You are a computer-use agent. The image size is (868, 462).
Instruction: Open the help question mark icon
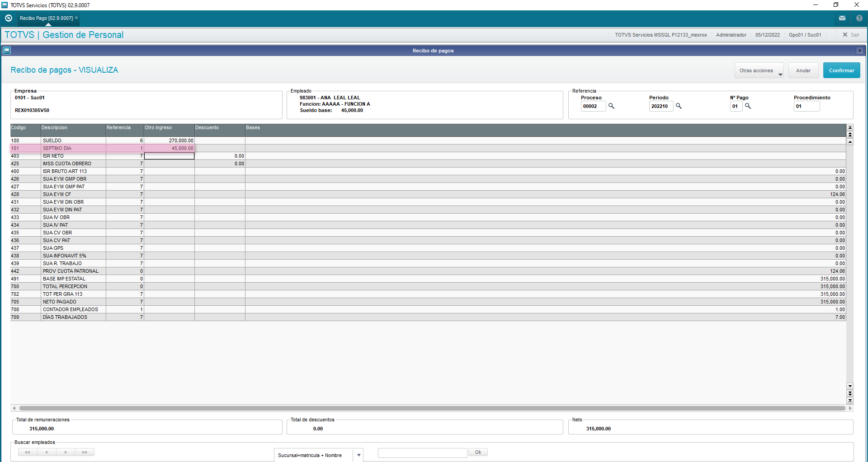[x=859, y=18]
